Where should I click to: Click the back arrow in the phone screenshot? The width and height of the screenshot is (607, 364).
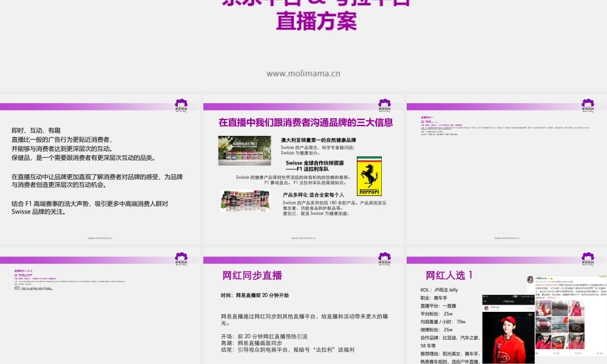pyautogui.click(x=486, y=301)
